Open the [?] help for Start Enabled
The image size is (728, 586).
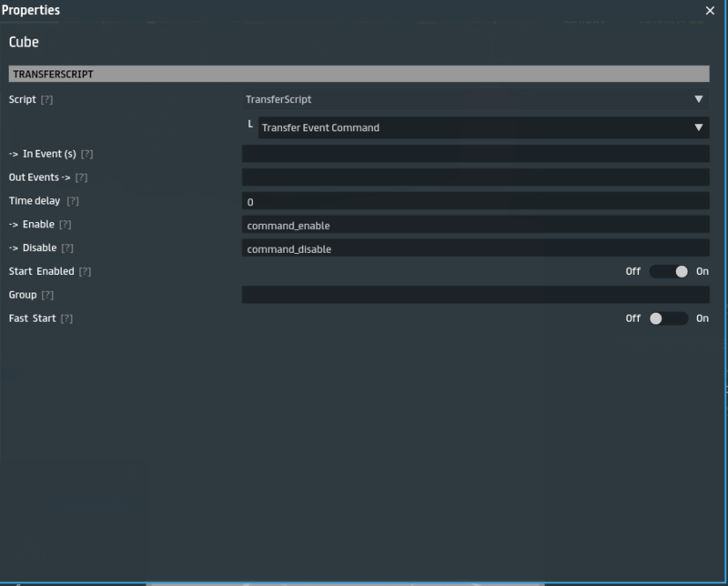coord(85,272)
